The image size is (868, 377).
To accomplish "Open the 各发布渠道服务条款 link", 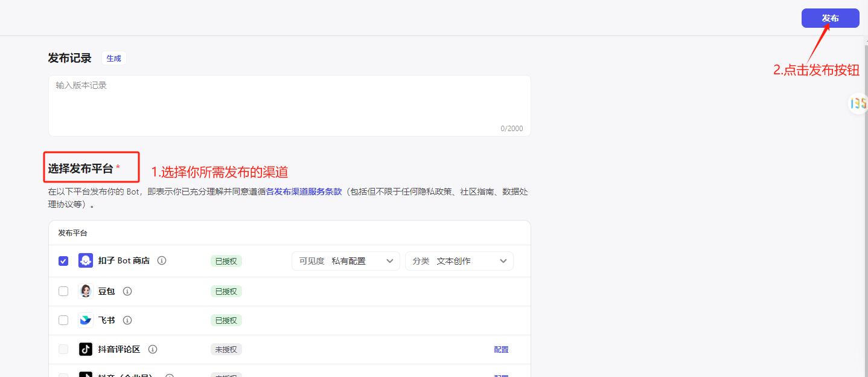I will 304,192.
